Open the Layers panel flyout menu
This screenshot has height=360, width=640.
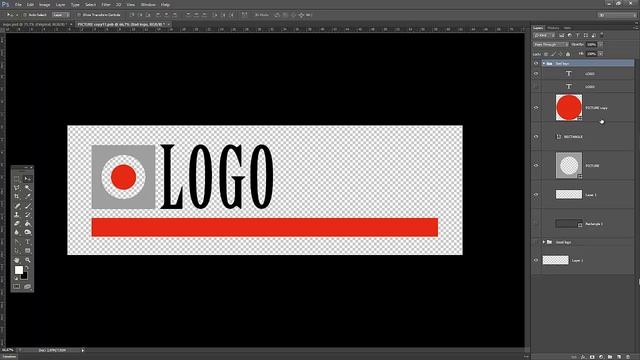click(635, 28)
